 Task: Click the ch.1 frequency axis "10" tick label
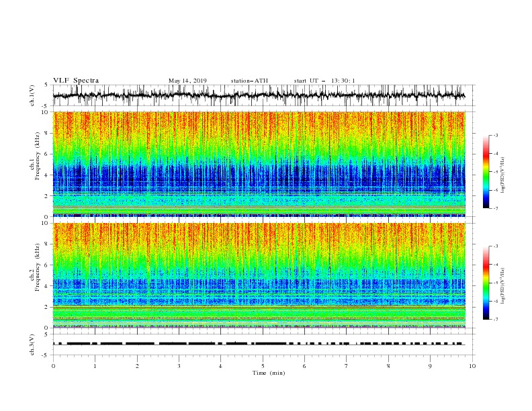[46, 112]
